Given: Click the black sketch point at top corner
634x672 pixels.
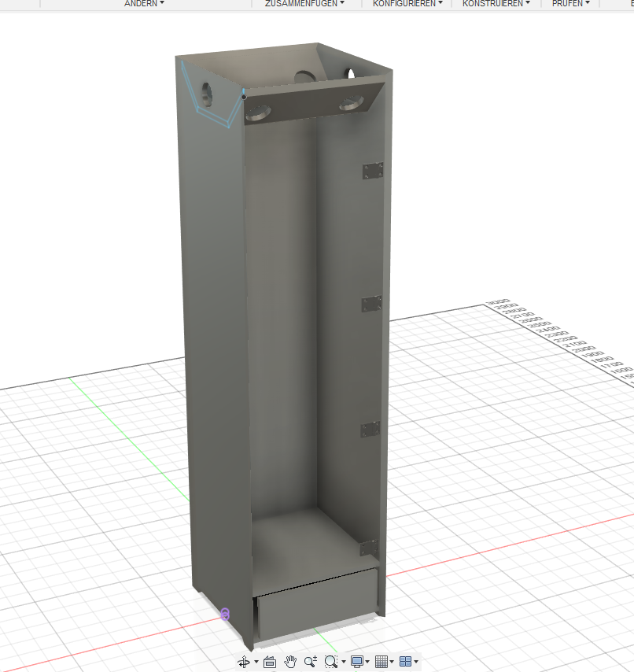Looking at the screenshot, I should pyautogui.click(x=244, y=98).
